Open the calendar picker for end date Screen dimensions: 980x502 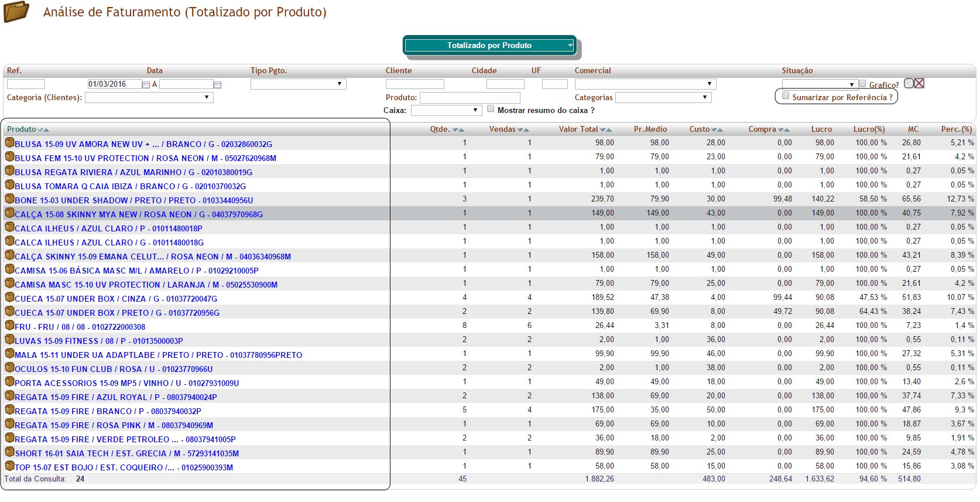[x=217, y=85]
